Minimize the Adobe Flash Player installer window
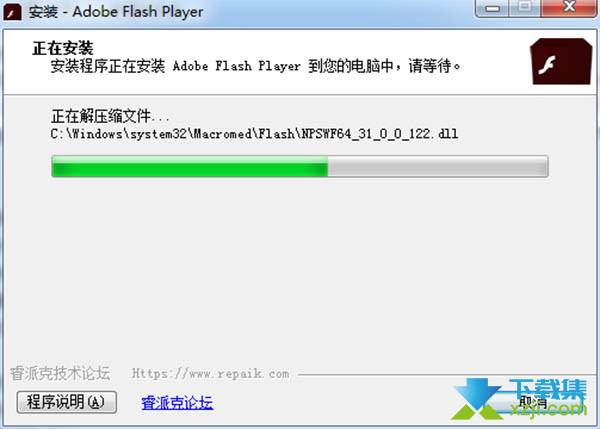The height and width of the screenshot is (429, 600). pos(492,8)
